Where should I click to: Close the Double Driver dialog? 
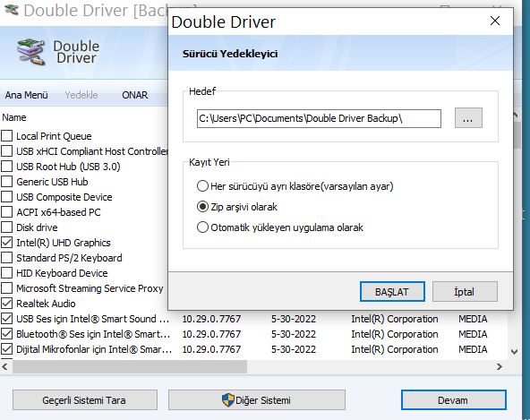coord(495,21)
